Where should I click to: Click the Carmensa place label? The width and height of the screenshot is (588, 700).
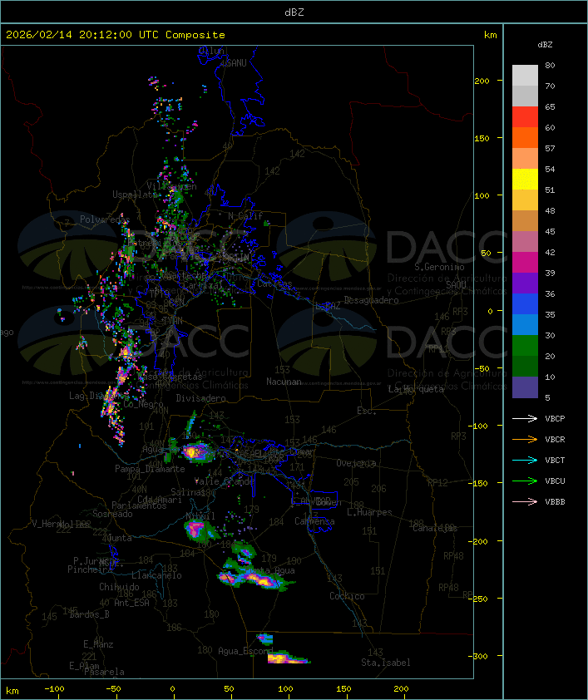tap(314, 521)
